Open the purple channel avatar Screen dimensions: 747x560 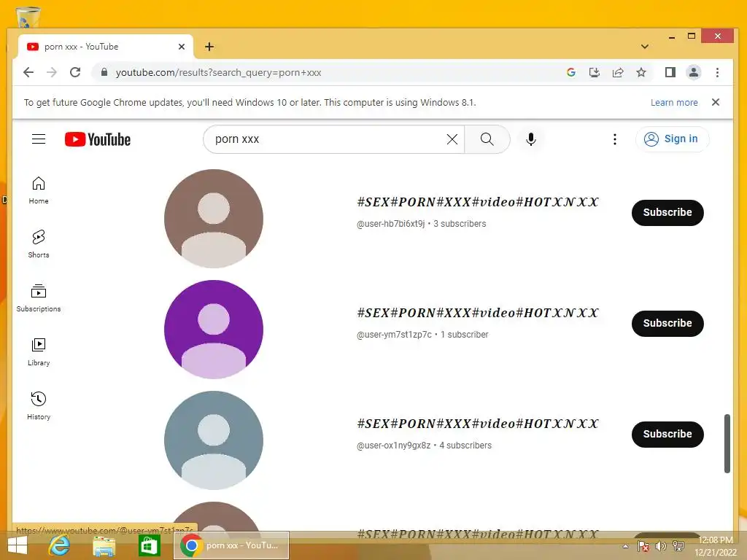click(214, 330)
